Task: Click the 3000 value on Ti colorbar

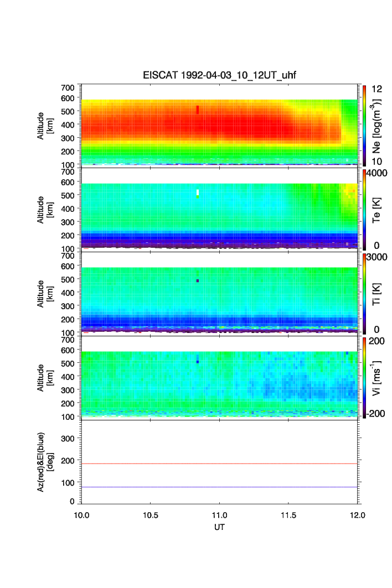Action: (377, 257)
